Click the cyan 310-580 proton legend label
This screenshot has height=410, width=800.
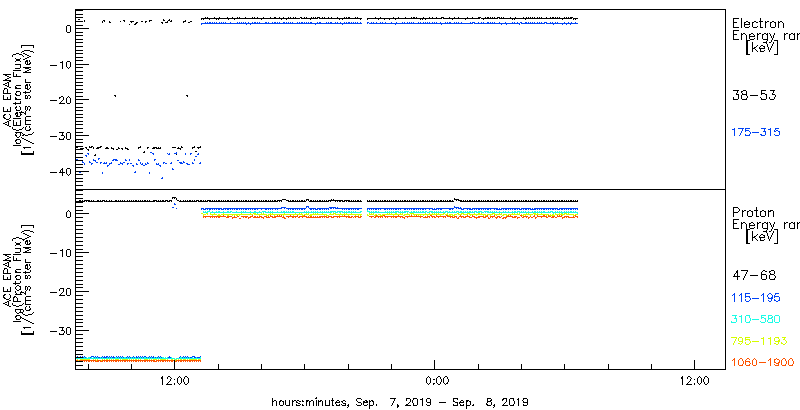[756, 320]
